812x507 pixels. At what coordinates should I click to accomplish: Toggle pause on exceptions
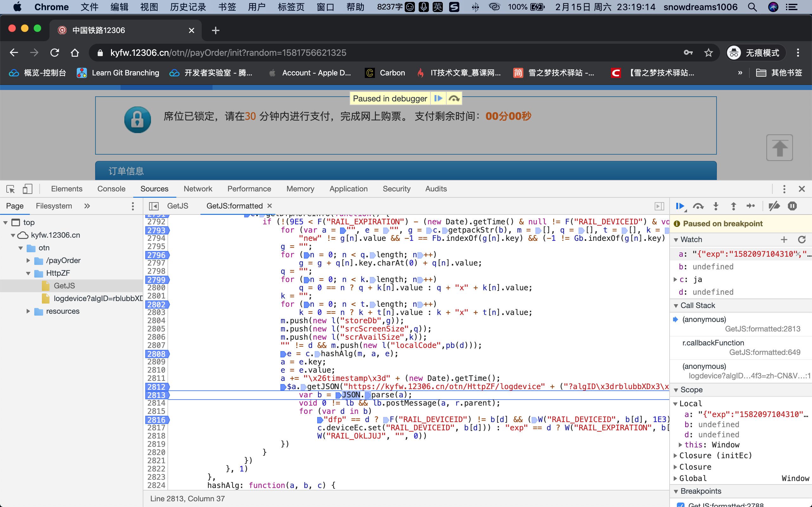[792, 206]
